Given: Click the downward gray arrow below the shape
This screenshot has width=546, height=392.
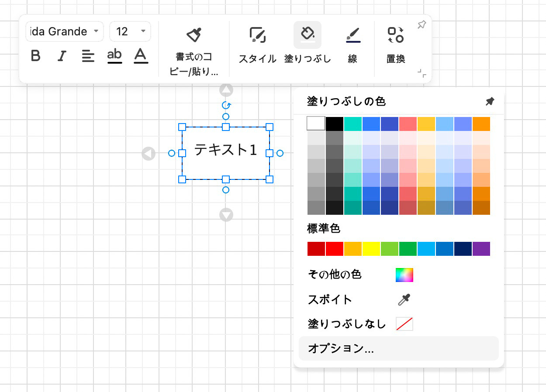Looking at the screenshot, I should tap(226, 214).
